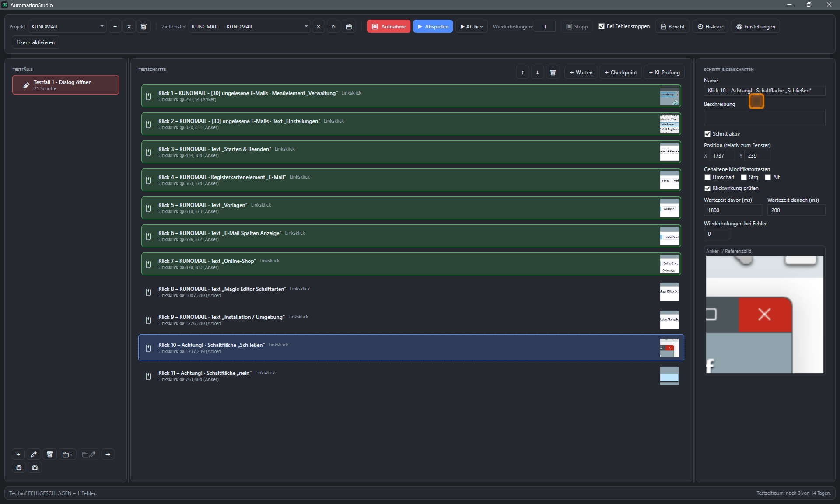Delete the selected test step via trash icon

coord(553,73)
